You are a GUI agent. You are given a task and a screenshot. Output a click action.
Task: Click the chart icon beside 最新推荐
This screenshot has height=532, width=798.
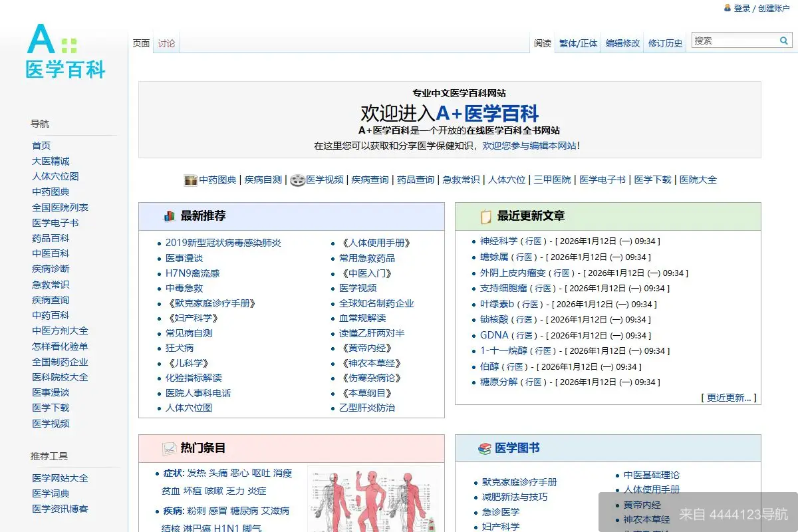click(169, 215)
